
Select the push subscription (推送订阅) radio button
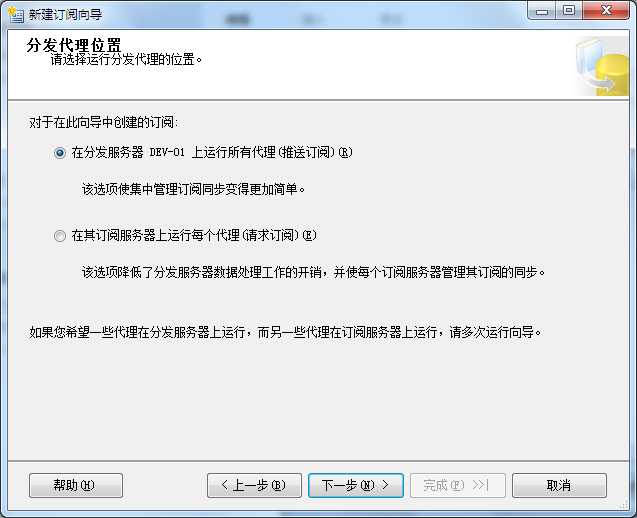coord(60,153)
